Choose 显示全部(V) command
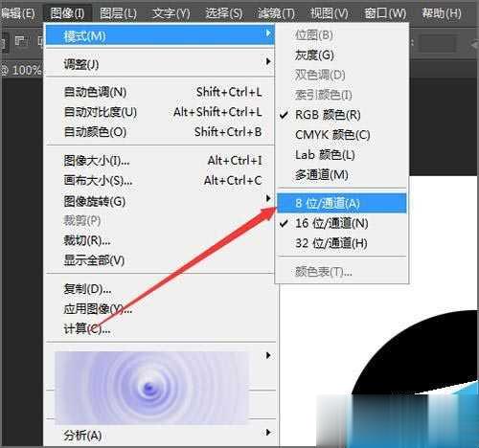This screenshot has height=448, width=479. tap(160, 260)
